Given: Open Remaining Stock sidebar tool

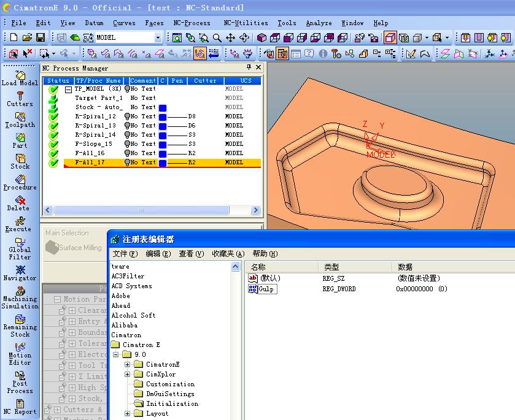Looking at the screenshot, I should [20, 326].
